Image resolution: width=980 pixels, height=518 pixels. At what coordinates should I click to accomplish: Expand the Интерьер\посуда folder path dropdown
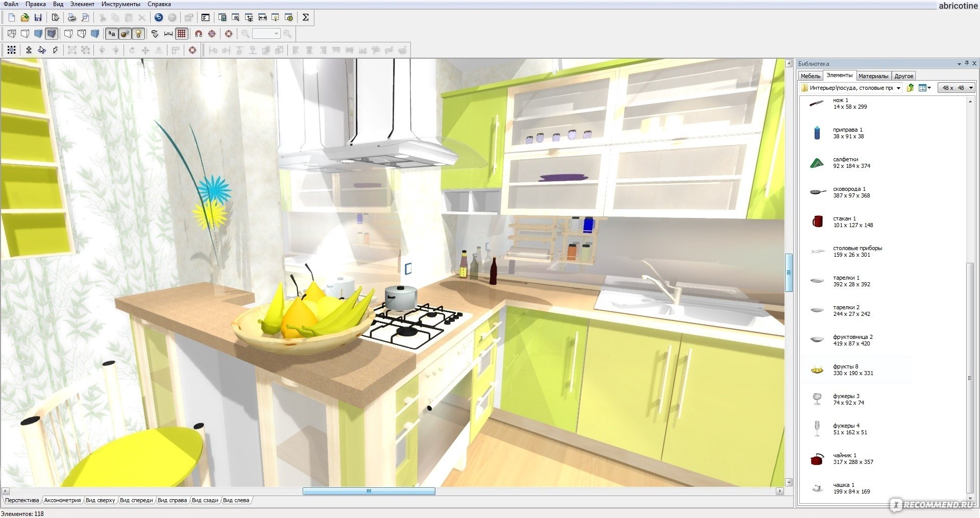click(899, 88)
